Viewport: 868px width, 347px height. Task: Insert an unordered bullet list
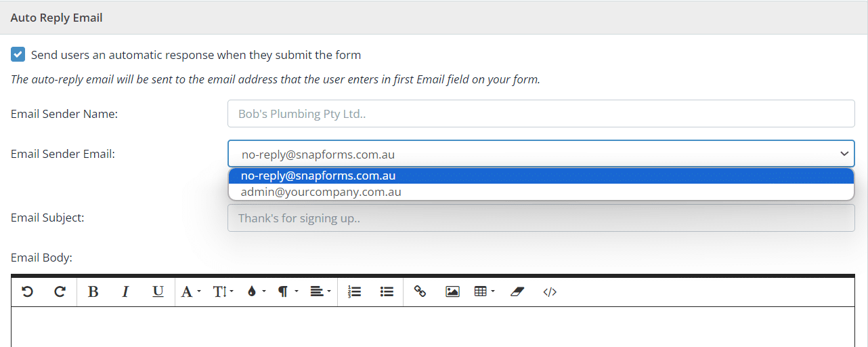pyautogui.click(x=387, y=291)
